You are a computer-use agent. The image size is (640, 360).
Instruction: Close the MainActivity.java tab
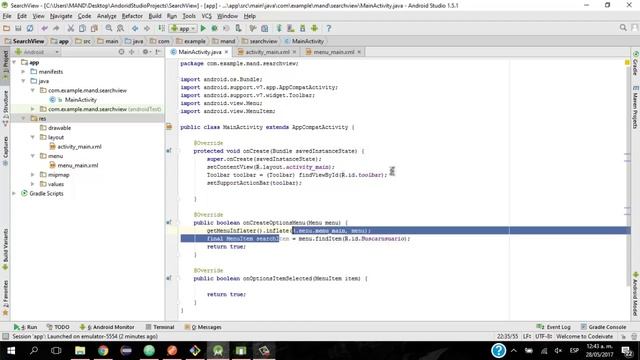(x=226, y=52)
